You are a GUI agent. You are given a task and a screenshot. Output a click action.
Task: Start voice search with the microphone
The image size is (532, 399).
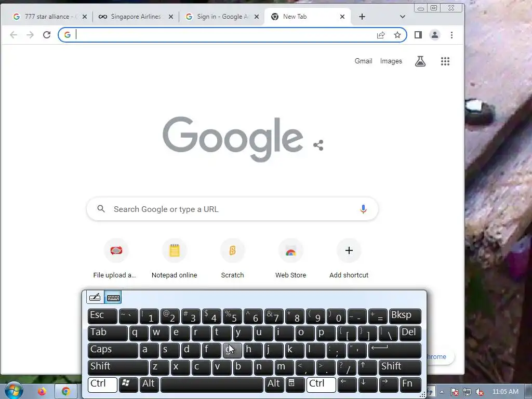pyautogui.click(x=363, y=209)
